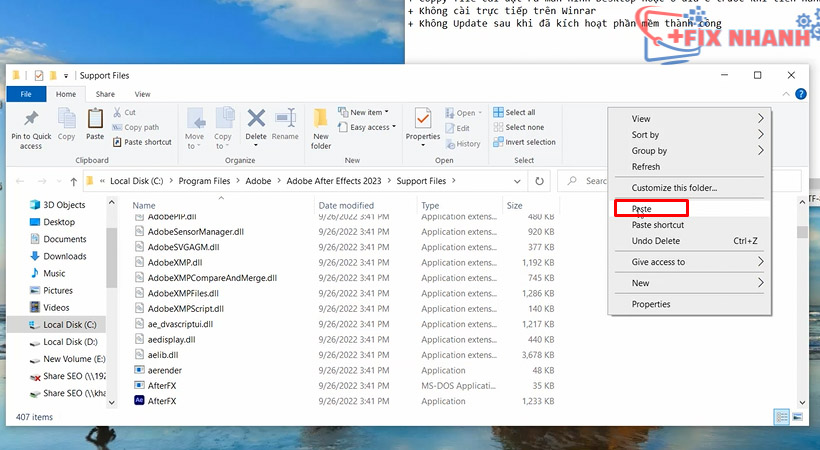Switch to details view icon in status bar
The image size is (820, 450).
click(782, 417)
